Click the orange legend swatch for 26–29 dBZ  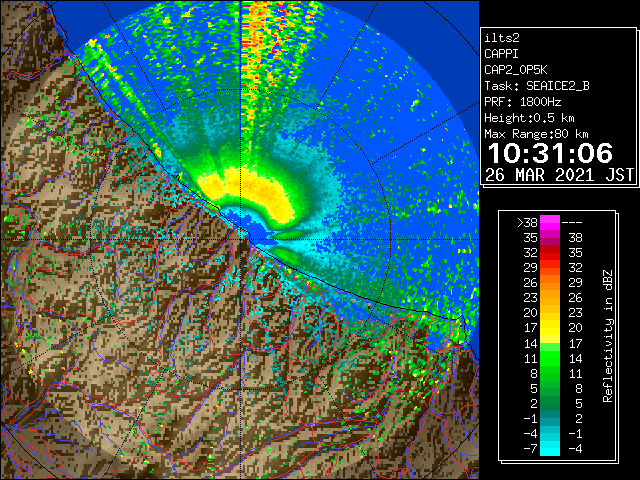(x=550, y=282)
